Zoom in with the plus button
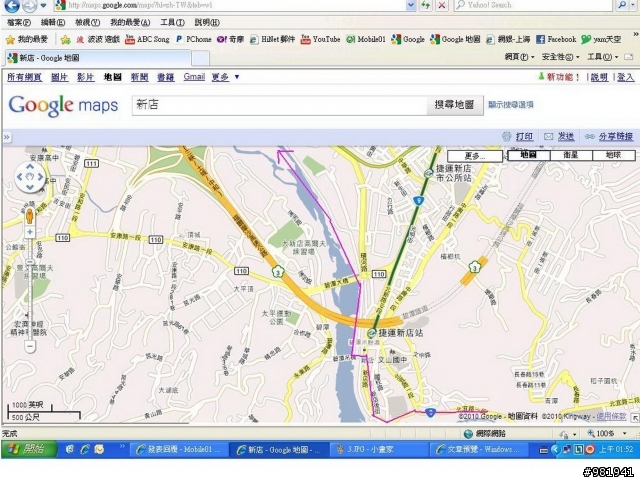Viewport: 640px width, 480px height. pos(30,232)
